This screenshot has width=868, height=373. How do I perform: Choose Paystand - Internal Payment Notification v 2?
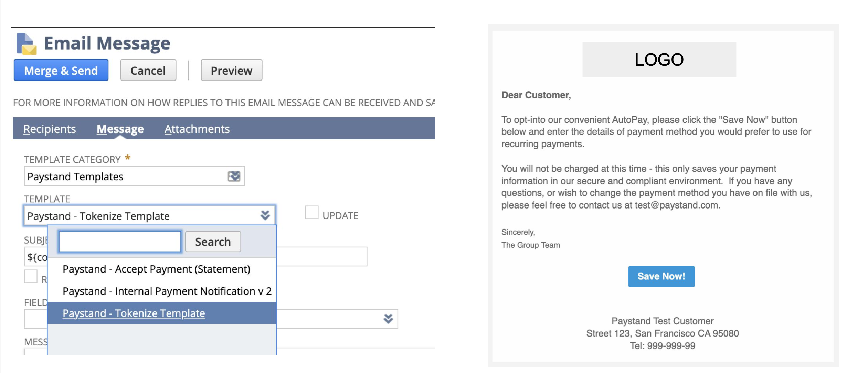pos(167,291)
